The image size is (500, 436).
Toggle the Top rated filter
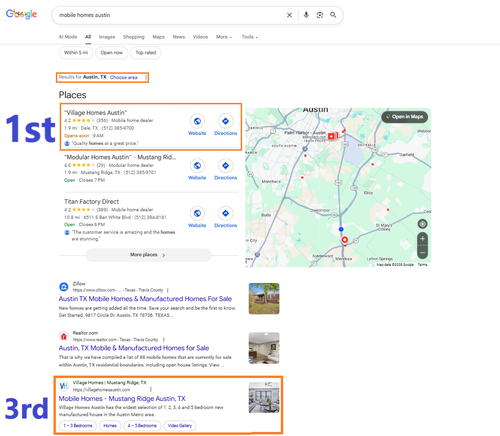146,53
